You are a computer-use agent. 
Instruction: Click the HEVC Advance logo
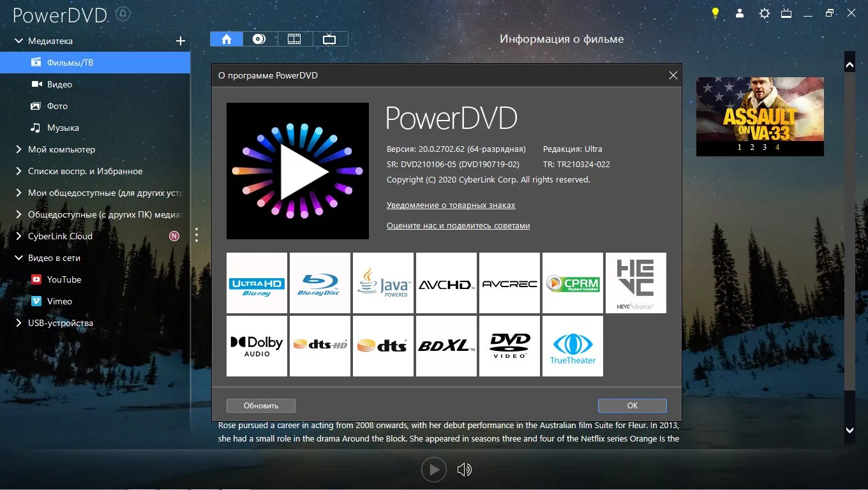pyautogui.click(x=636, y=283)
